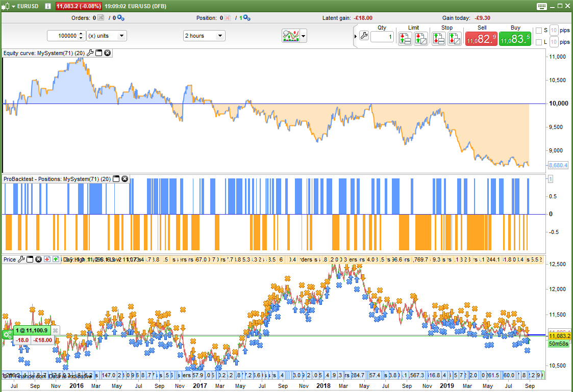The image size is (573, 392).
Task: Click the second Stop order icon
Action: [x=455, y=38]
